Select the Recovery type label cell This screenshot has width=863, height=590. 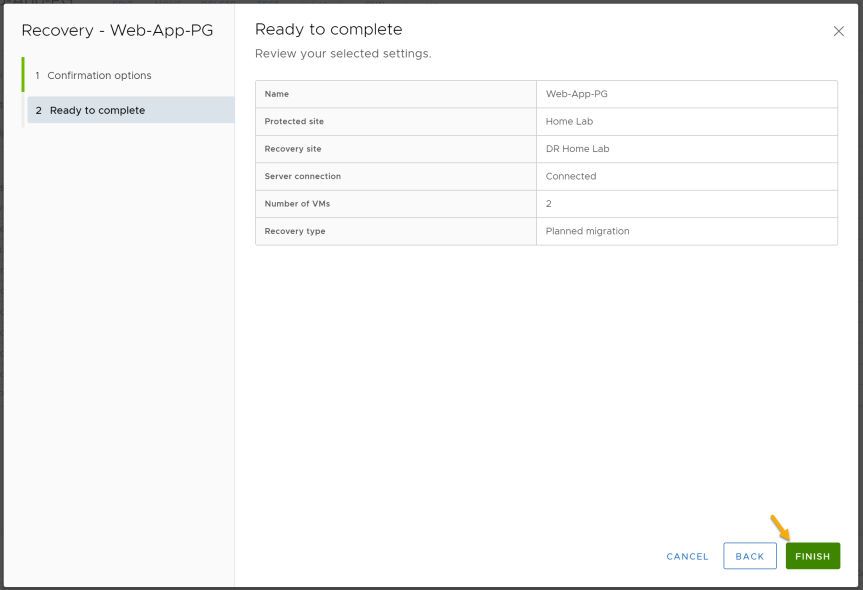[396, 231]
